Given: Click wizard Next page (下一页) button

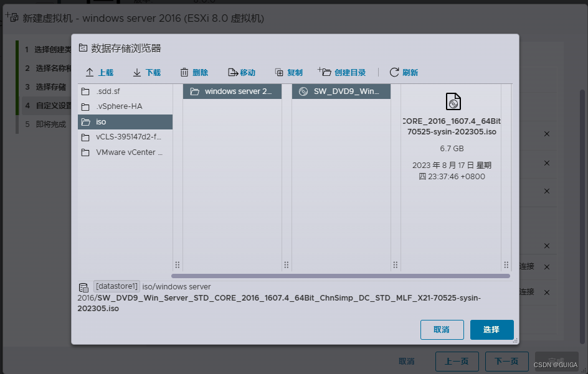Looking at the screenshot, I should 506,362.
